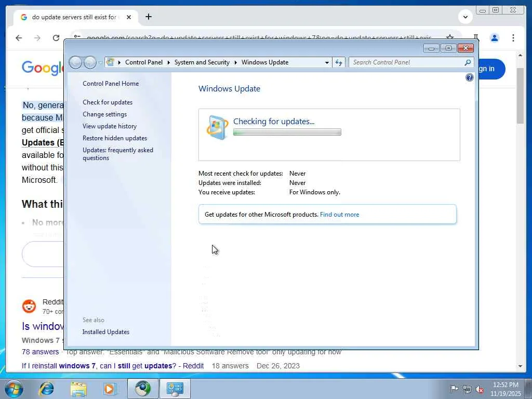Expand the recent pages arrow beside navigation buttons
532x399 pixels.
click(100, 62)
